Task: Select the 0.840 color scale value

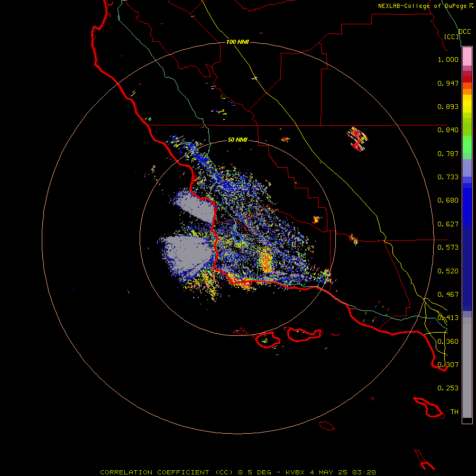Action: [448, 130]
